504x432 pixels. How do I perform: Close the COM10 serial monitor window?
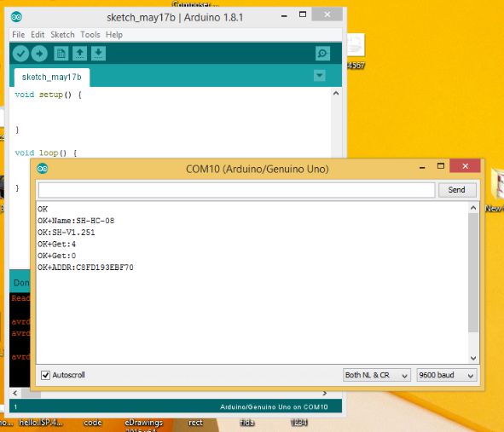(x=465, y=166)
